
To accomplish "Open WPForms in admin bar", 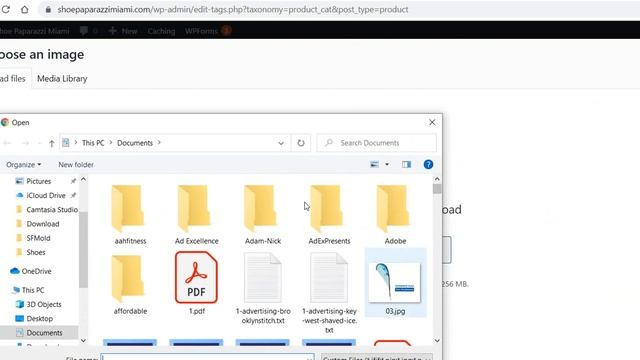I will [x=208, y=31].
